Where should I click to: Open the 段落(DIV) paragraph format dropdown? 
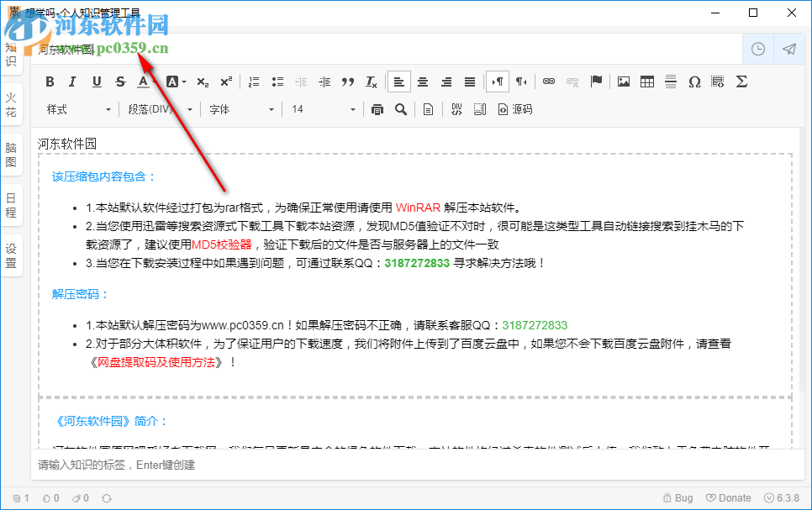(x=160, y=108)
